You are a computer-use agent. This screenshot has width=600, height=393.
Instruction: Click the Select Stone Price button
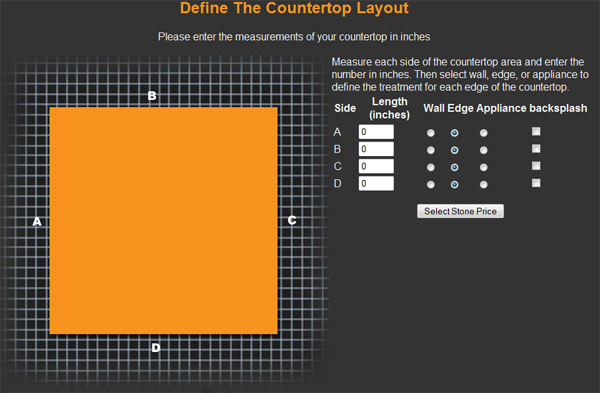(x=460, y=211)
